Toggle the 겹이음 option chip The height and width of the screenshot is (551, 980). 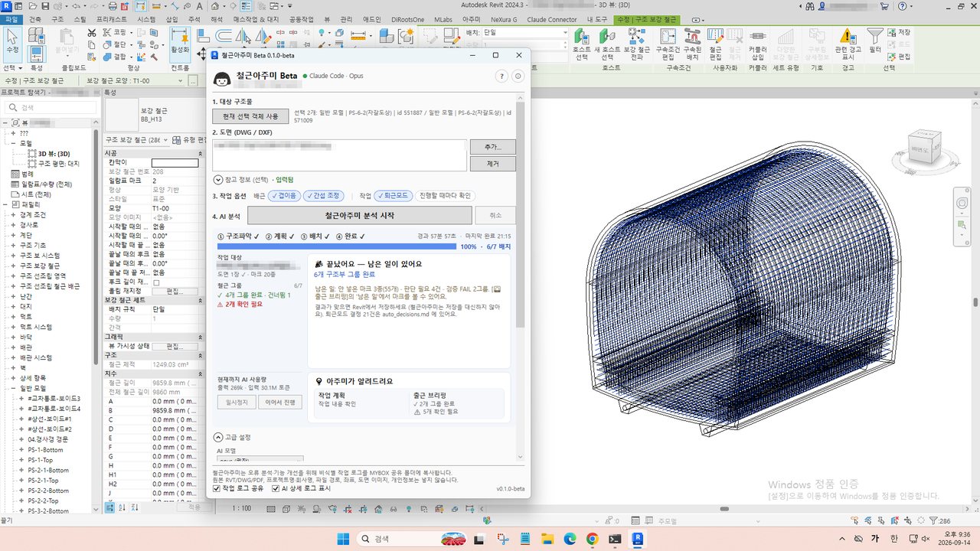click(284, 196)
